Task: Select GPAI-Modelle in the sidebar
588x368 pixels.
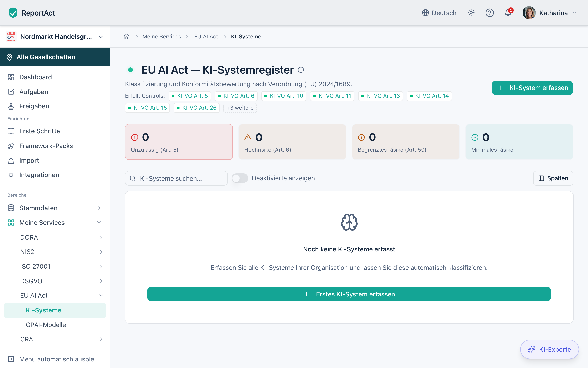Action: point(55,325)
